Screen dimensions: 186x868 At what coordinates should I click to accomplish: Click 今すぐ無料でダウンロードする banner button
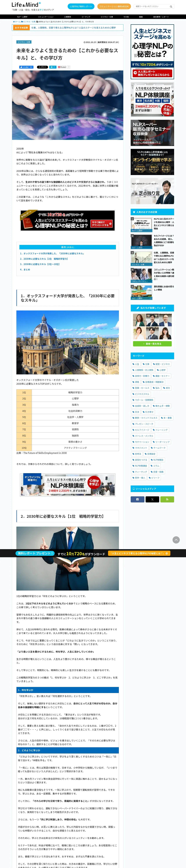[101, 224]
